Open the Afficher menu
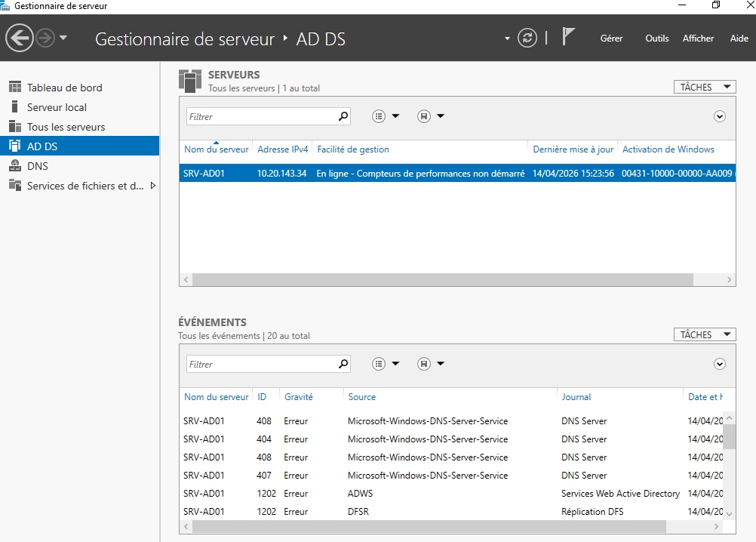 [x=698, y=38]
